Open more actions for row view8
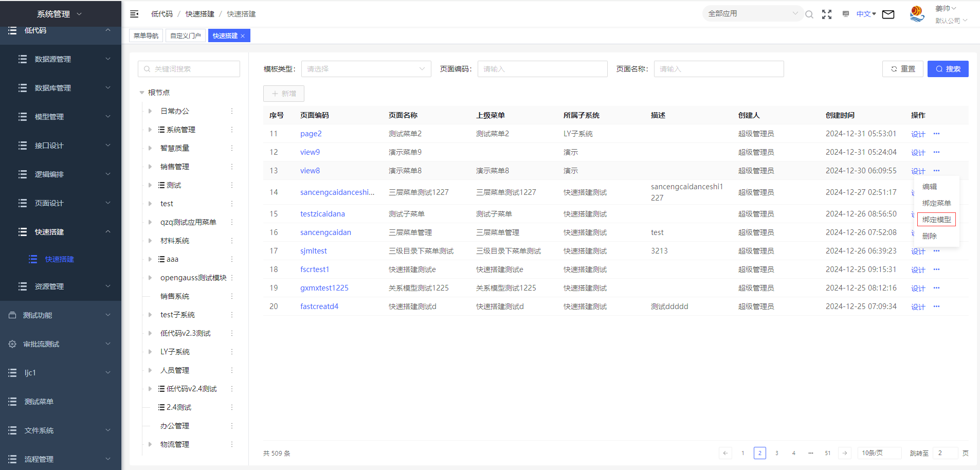Screen dimensions: 980x470 [936, 171]
